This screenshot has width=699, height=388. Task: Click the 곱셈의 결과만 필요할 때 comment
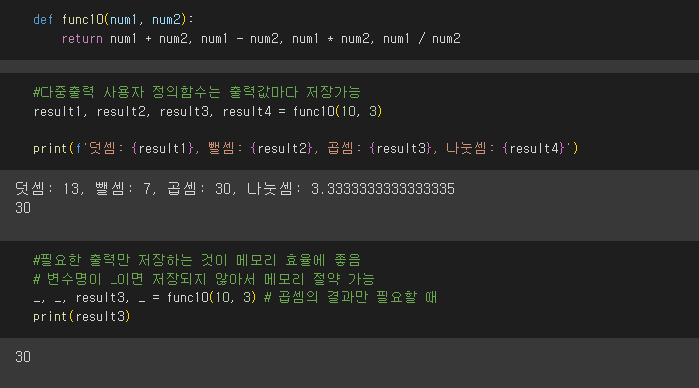pyautogui.click(x=350, y=297)
